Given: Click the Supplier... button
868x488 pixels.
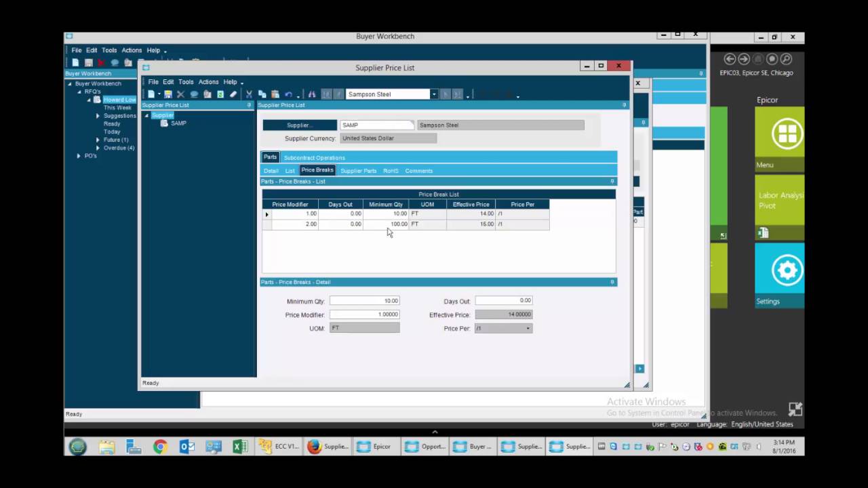Looking at the screenshot, I should [300, 125].
